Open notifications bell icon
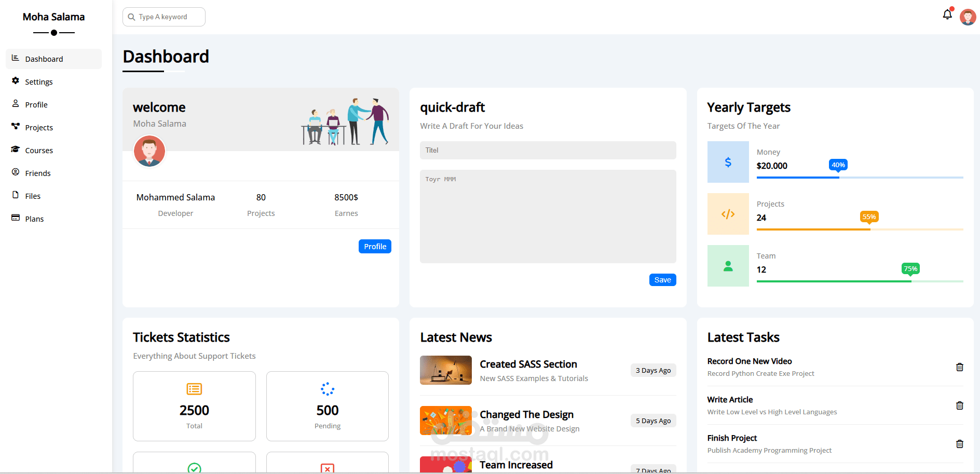Image resolution: width=980 pixels, height=474 pixels. (x=947, y=15)
